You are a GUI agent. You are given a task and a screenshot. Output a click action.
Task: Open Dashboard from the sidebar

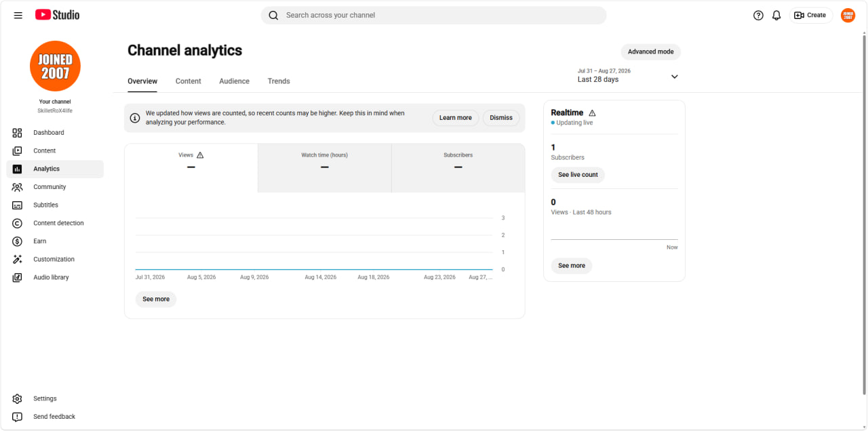click(56, 133)
